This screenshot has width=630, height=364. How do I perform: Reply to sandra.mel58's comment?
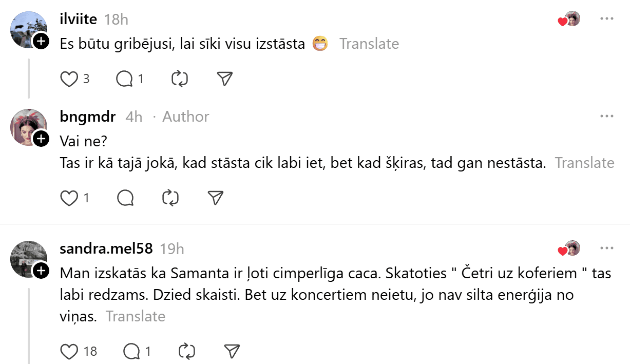131,352
